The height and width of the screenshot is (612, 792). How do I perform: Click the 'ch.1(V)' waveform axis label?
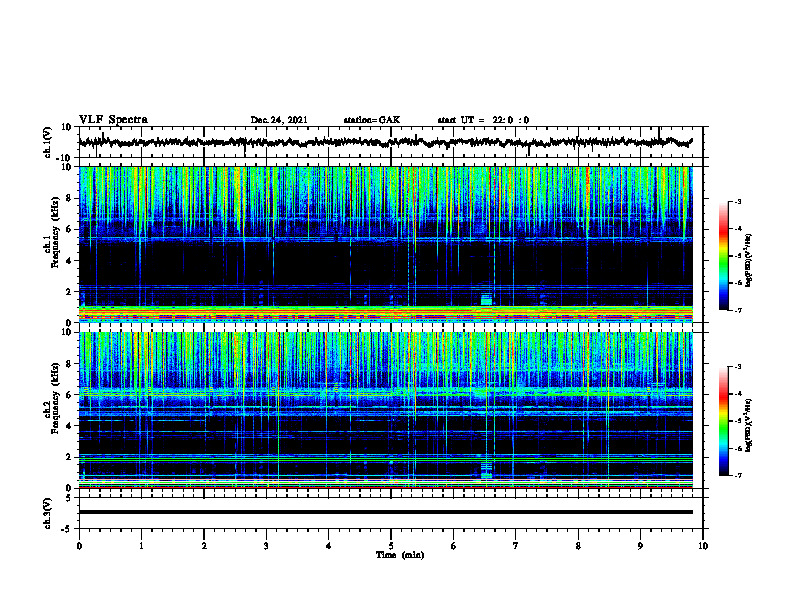[48, 142]
